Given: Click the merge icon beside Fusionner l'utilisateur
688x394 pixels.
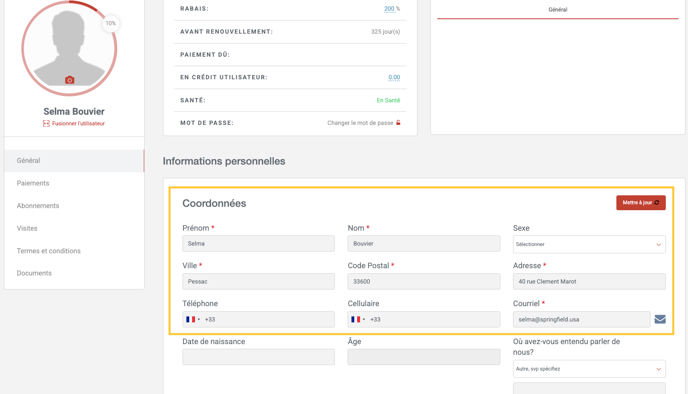Looking at the screenshot, I should [x=46, y=124].
